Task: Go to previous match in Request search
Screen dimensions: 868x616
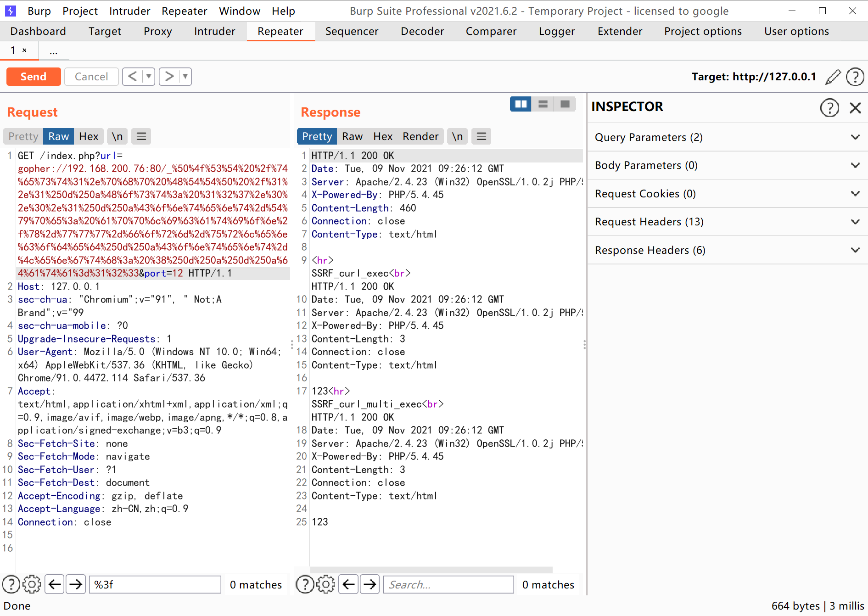Action: pyautogui.click(x=55, y=584)
